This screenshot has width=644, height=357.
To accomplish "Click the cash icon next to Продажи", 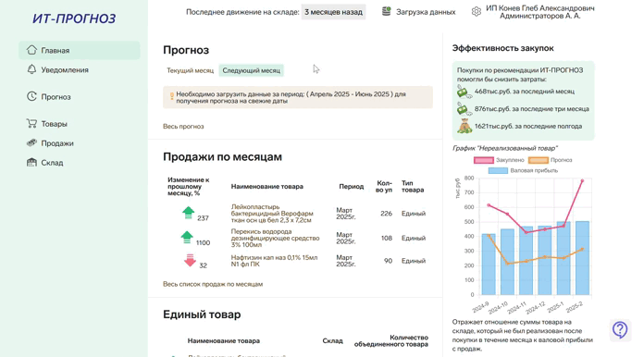I will pos(31,142).
